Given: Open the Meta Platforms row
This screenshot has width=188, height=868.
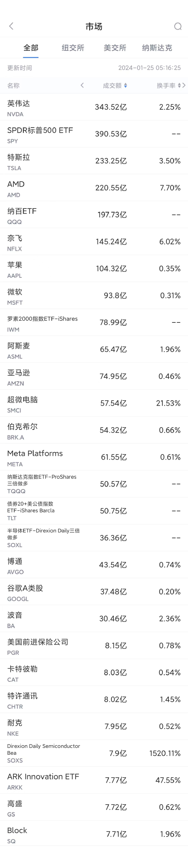Looking at the screenshot, I should coord(94,458).
